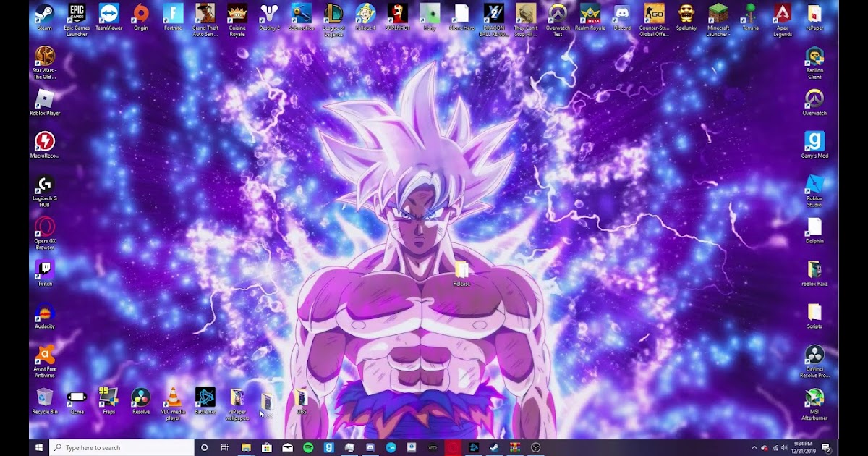Select the Dolphin file icon
This screenshot has width=868, height=456.
pos(814,231)
